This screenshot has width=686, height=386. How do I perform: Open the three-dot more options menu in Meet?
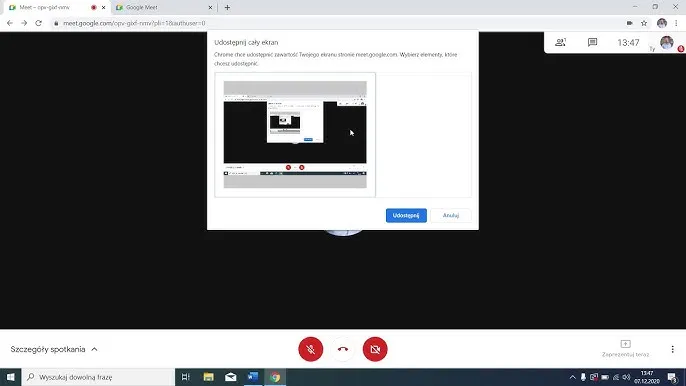672,349
